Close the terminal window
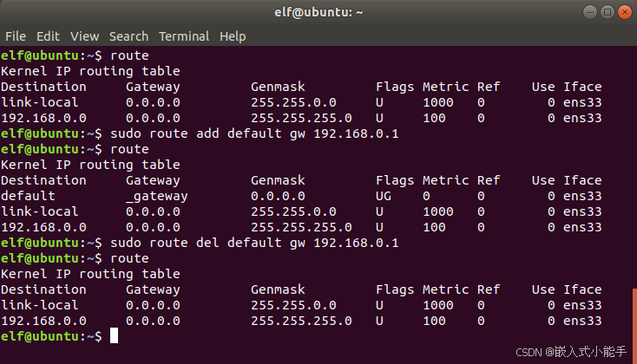Screen dimensions: 637x364 (x=625, y=12)
